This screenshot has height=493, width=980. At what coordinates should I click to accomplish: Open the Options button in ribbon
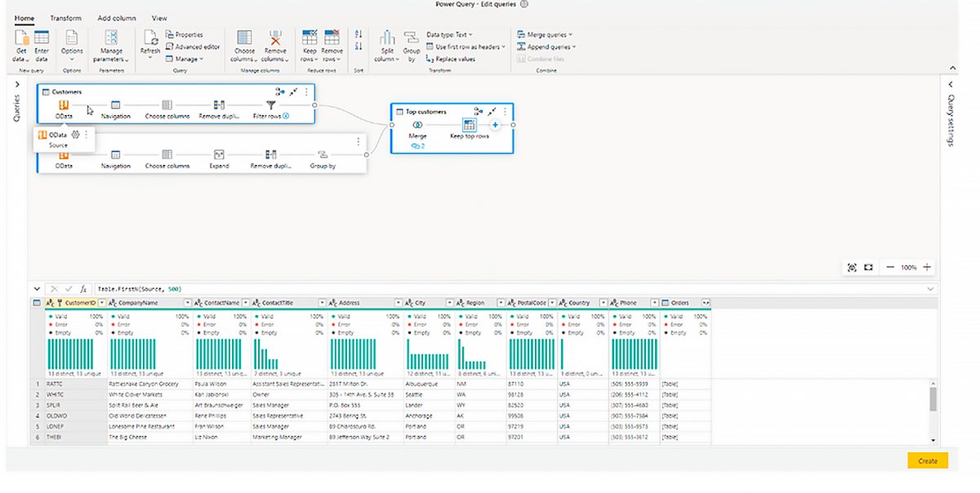(x=72, y=46)
